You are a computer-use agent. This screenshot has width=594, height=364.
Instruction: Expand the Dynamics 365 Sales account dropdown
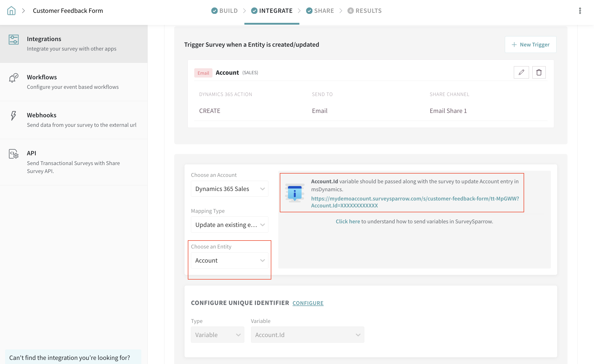coord(229,189)
